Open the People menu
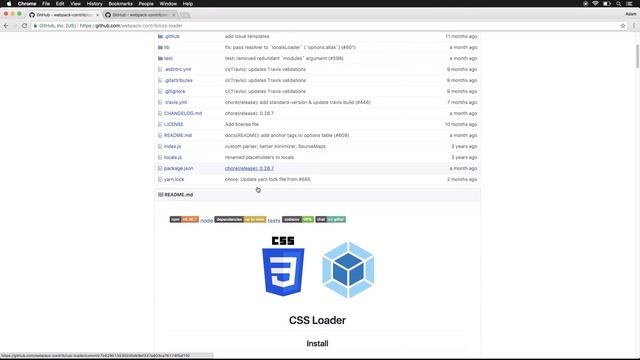The image size is (640, 360). [x=146, y=4]
